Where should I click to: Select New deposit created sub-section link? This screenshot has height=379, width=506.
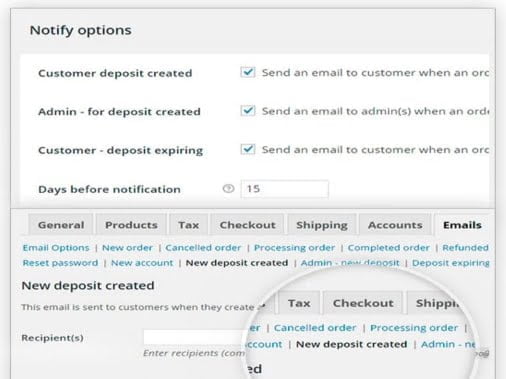tap(237, 263)
